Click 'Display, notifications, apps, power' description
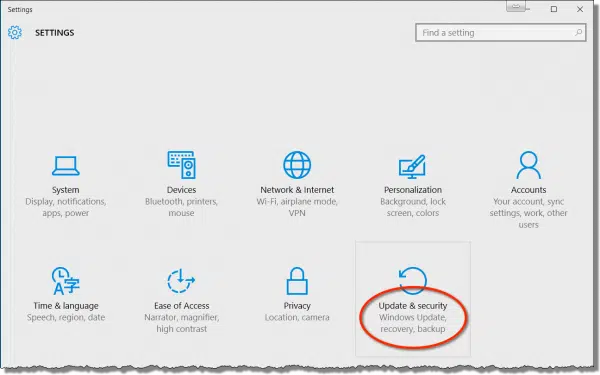Viewport: 600px width, 375px height. pyautogui.click(x=66, y=207)
